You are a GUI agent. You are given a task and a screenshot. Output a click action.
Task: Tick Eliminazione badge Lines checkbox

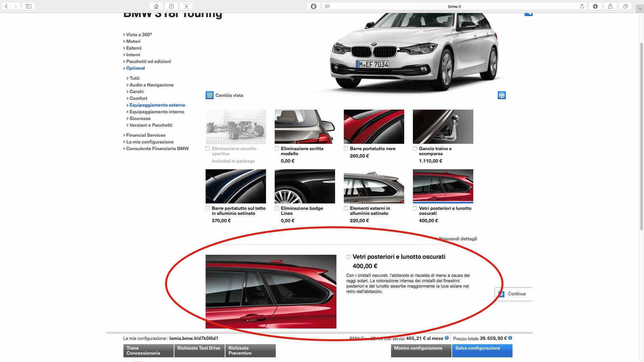[x=277, y=208]
